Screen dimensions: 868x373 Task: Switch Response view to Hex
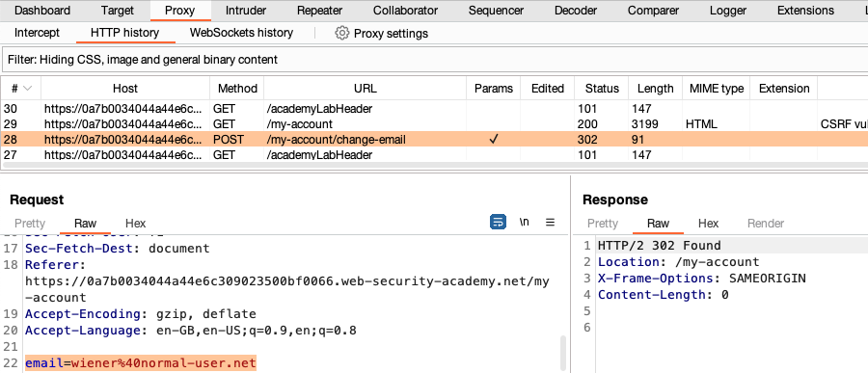click(x=709, y=223)
